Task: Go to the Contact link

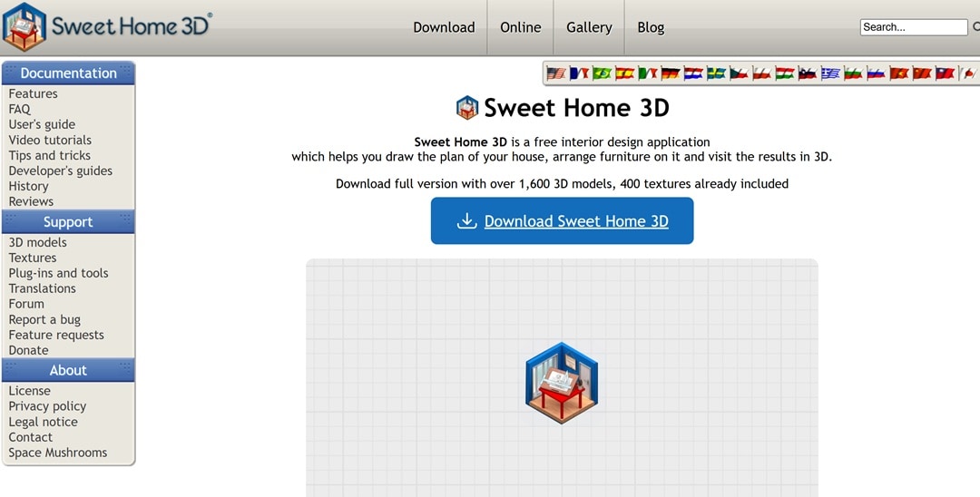Action: tap(31, 437)
